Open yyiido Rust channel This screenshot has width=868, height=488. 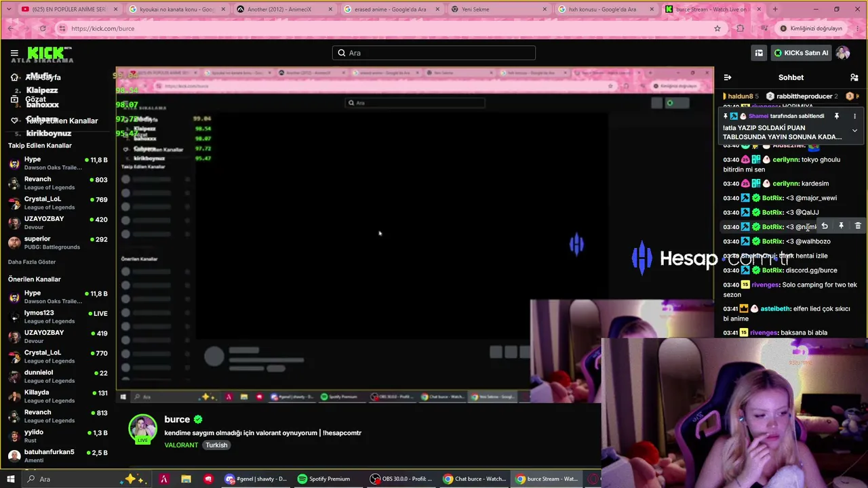coord(58,436)
